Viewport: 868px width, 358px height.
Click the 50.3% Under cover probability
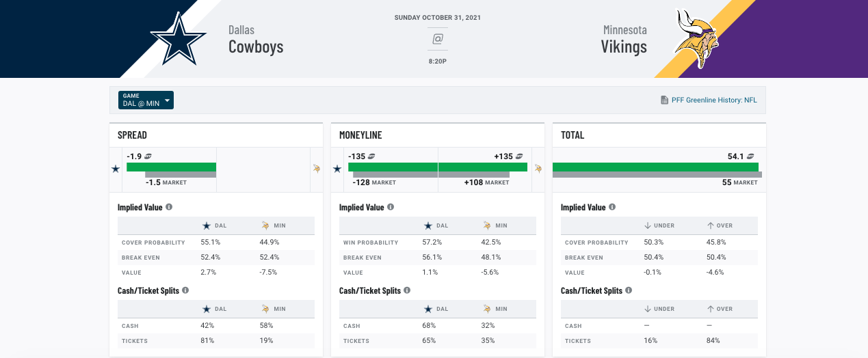[654, 242]
